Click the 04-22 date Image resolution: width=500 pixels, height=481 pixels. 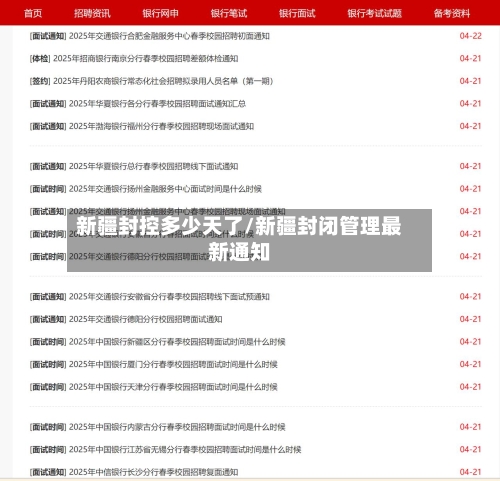click(x=470, y=36)
